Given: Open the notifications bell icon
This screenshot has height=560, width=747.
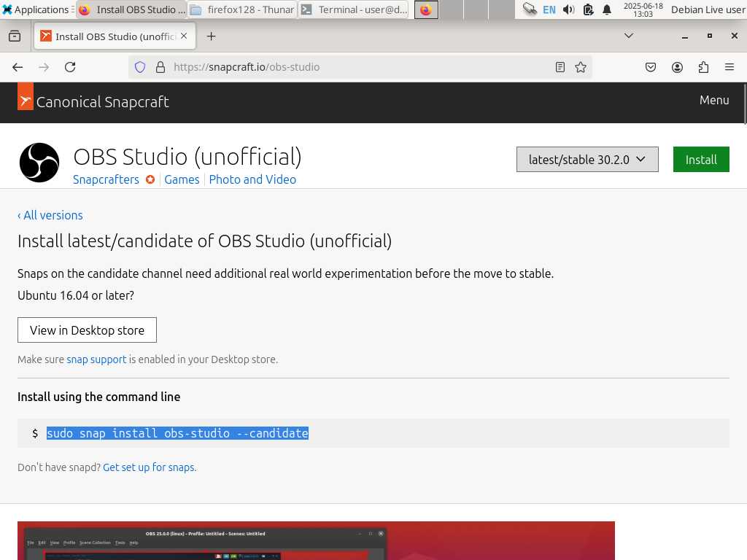Looking at the screenshot, I should point(607,9).
